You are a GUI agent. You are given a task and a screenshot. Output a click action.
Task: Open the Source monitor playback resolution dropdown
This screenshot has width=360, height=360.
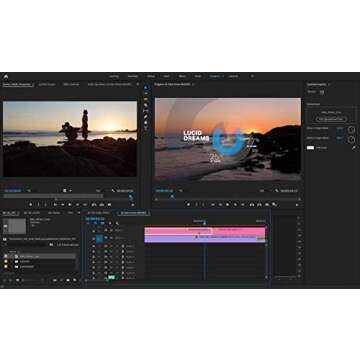coord(99,191)
